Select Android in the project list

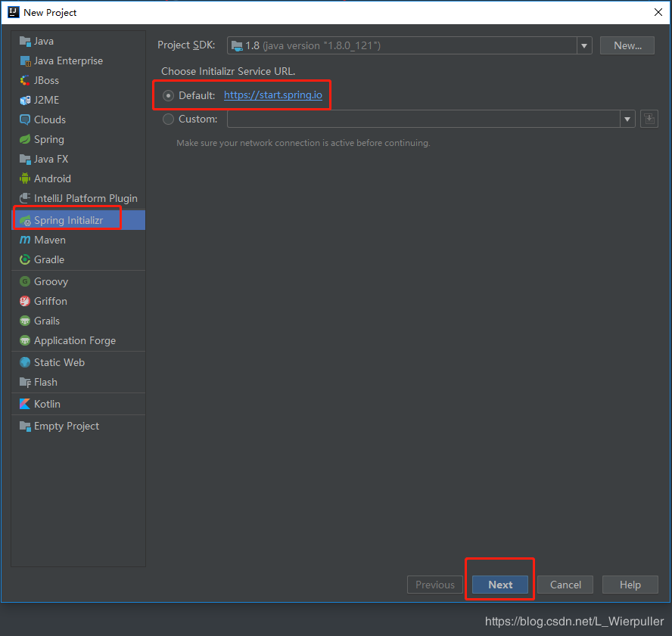tap(79, 178)
